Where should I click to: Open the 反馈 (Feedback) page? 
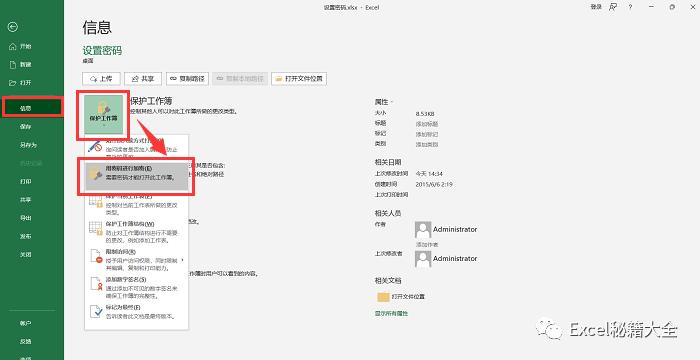coord(25,342)
